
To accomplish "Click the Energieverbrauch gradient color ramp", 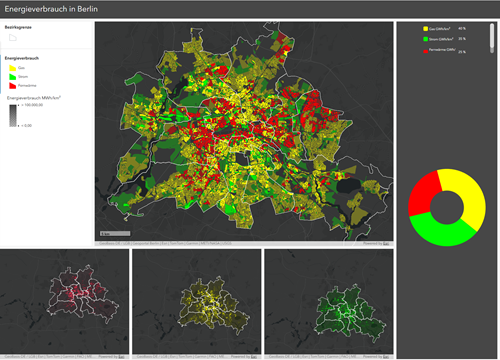I will coord(13,116).
